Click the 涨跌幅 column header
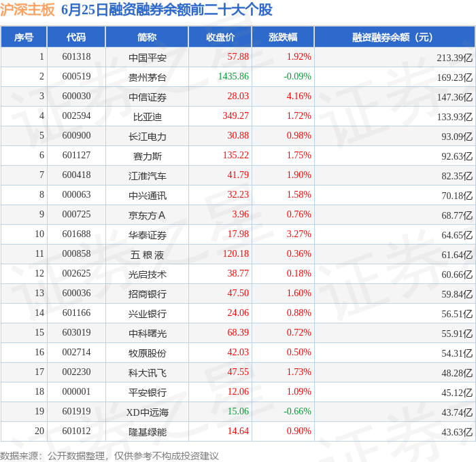 283,37
